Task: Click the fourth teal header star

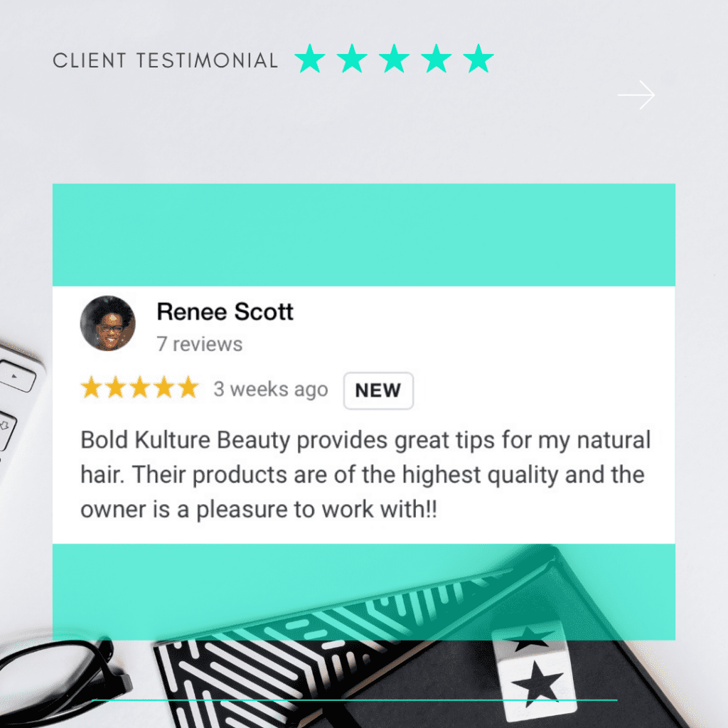Action: (x=437, y=58)
